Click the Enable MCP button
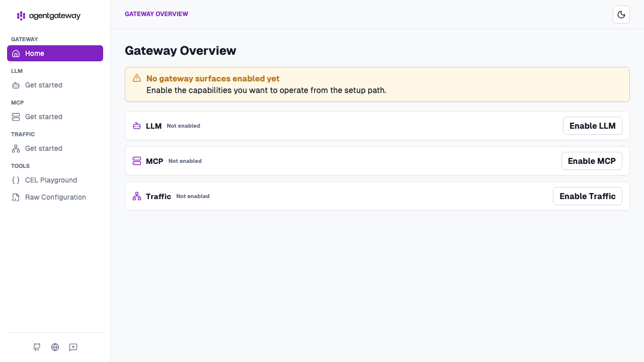The image size is (644, 362). click(592, 161)
